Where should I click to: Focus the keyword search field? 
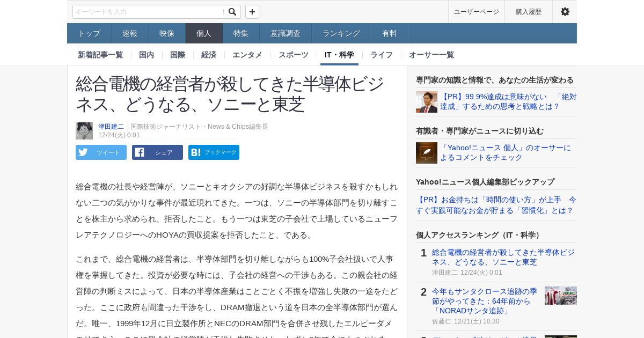pos(149,12)
